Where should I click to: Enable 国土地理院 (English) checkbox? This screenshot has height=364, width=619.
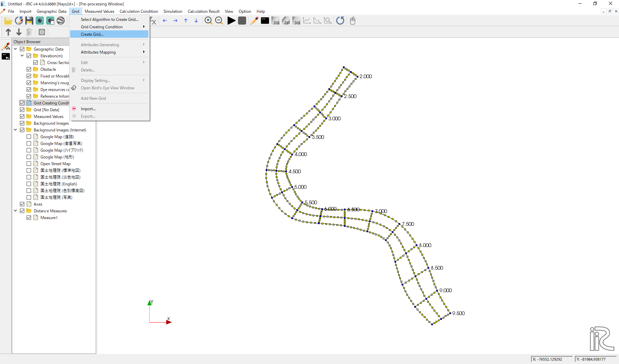pyautogui.click(x=29, y=184)
